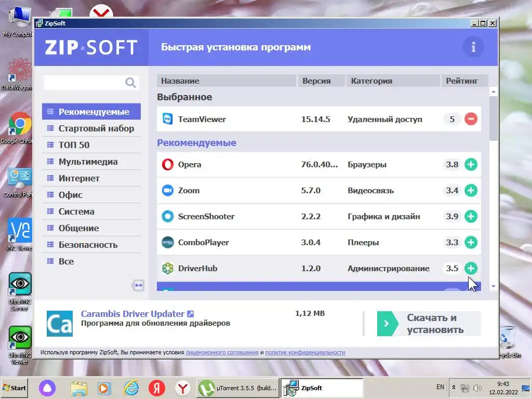Open the Безопасность category

tap(91, 245)
